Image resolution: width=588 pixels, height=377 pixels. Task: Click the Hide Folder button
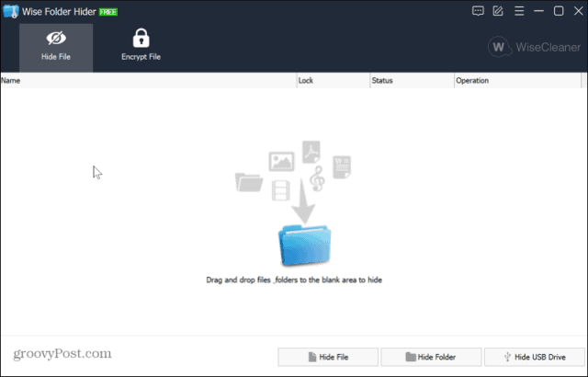coord(431,357)
